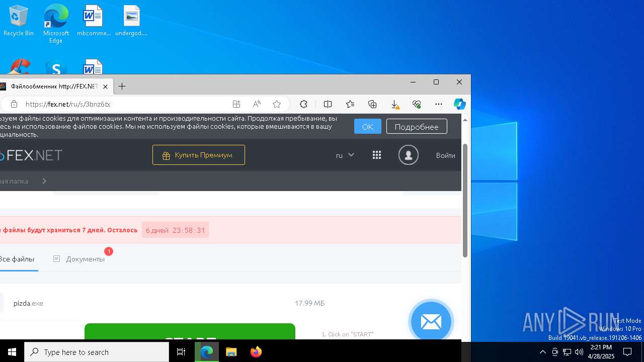Click the 17.99 МБ file size
The height and width of the screenshot is (362, 644).
[309, 303]
